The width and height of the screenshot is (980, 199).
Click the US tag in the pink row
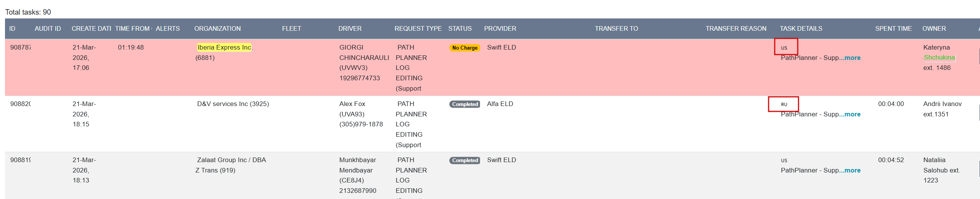click(x=784, y=48)
